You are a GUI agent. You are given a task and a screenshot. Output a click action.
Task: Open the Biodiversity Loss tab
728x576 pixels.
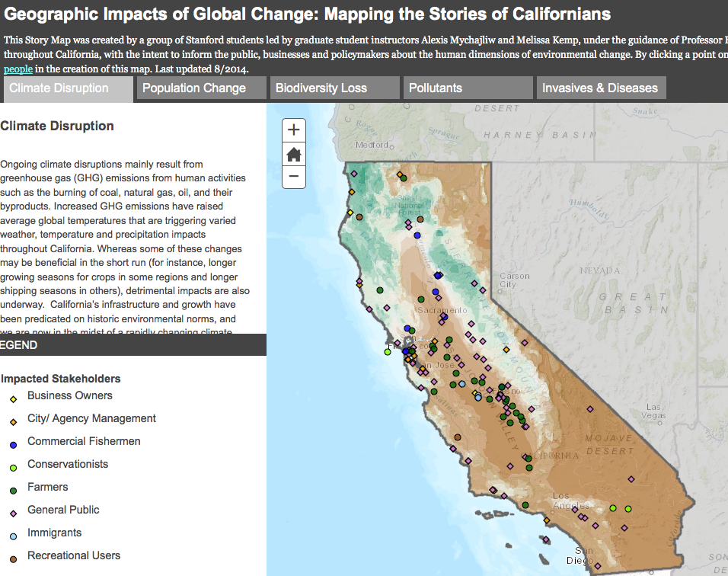pyautogui.click(x=321, y=88)
